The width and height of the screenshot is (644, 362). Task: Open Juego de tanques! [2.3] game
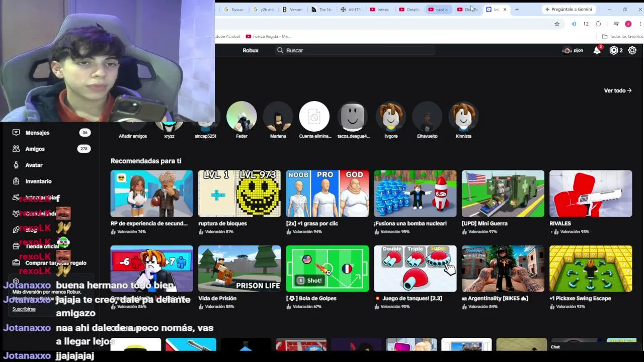coord(415,268)
